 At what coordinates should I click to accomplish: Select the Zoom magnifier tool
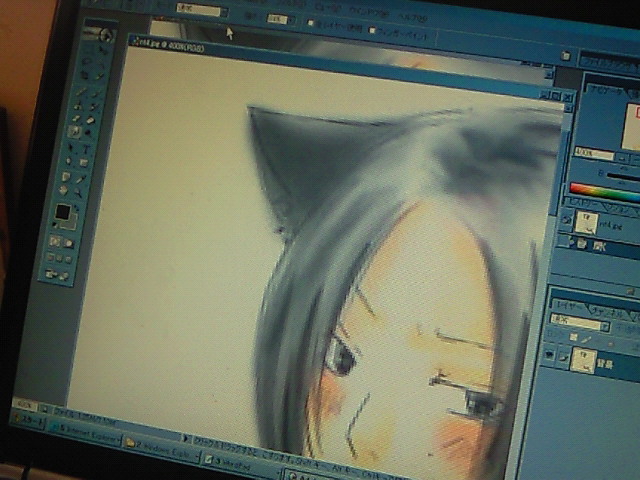(x=78, y=193)
